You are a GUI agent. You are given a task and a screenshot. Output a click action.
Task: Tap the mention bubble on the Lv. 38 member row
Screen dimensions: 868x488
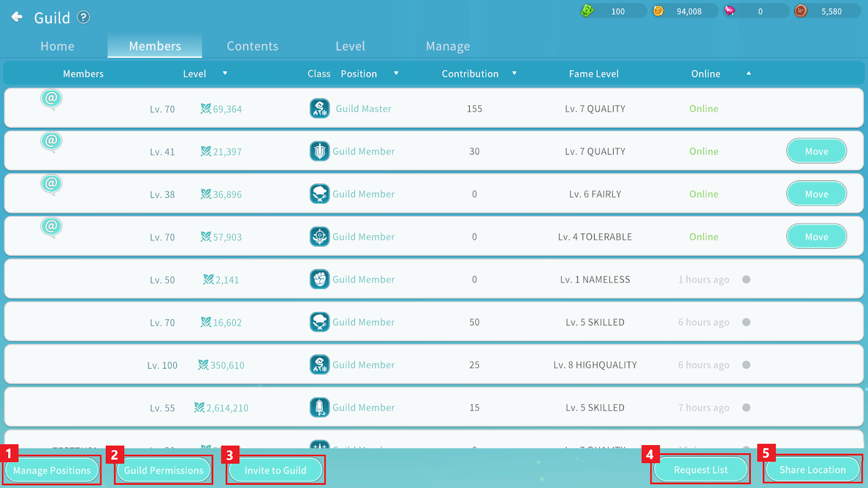(51, 184)
